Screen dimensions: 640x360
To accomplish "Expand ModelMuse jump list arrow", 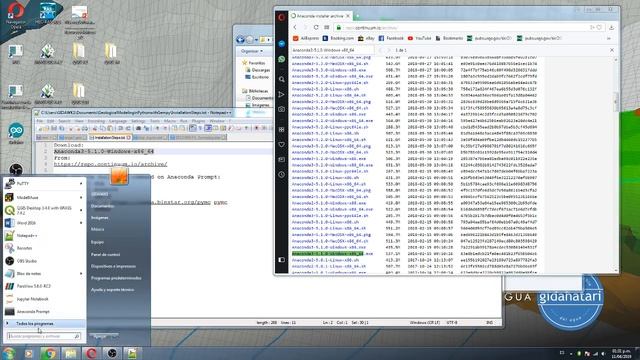I will [81, 197].
